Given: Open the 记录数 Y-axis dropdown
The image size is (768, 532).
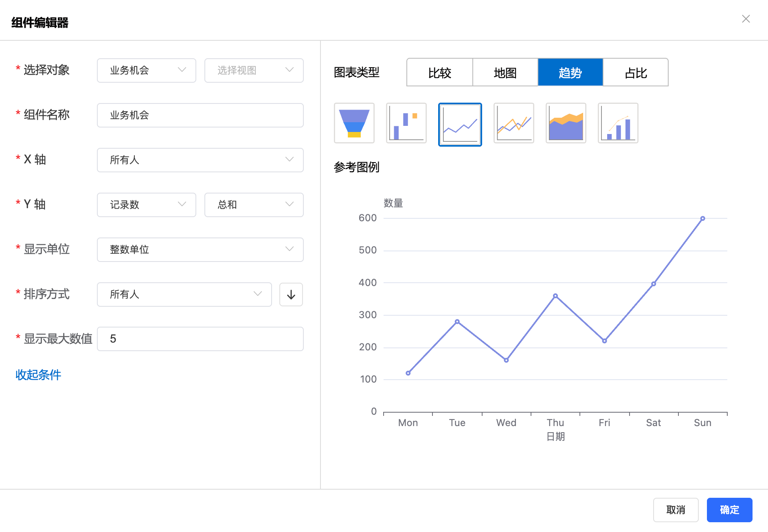Looking at the screenshot, I should click(146, 205).
